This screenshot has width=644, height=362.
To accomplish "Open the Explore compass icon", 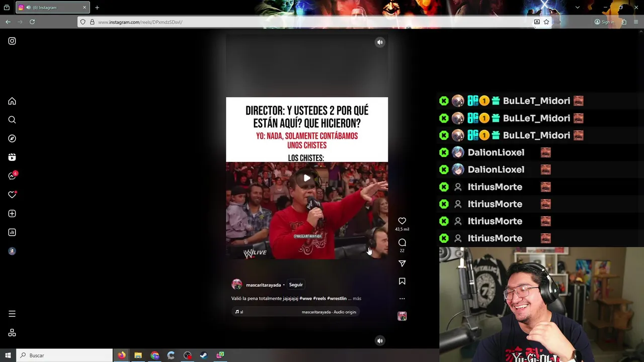I will coord(12,139).
